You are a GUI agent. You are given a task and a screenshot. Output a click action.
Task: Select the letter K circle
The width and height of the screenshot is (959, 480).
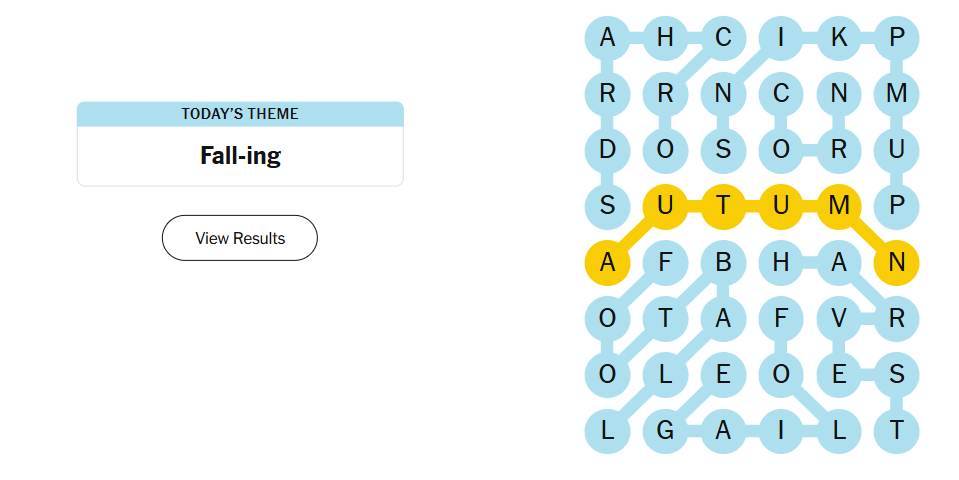pos(839,38)
